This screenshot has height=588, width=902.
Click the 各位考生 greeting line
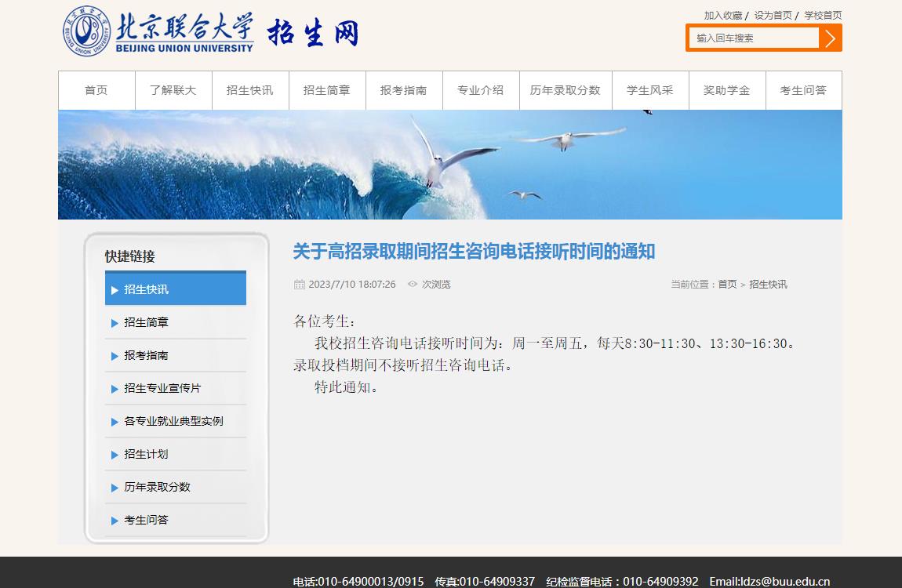(325, 321)
